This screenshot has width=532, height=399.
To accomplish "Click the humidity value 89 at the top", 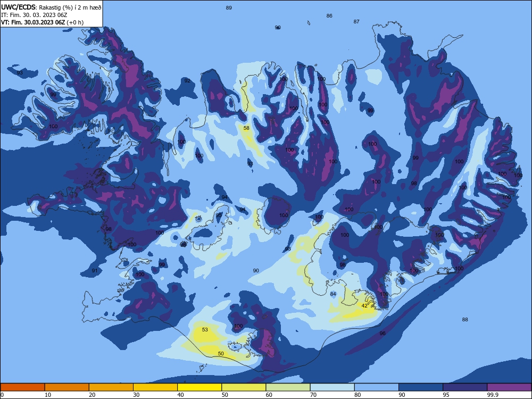I will click(229, 7).
